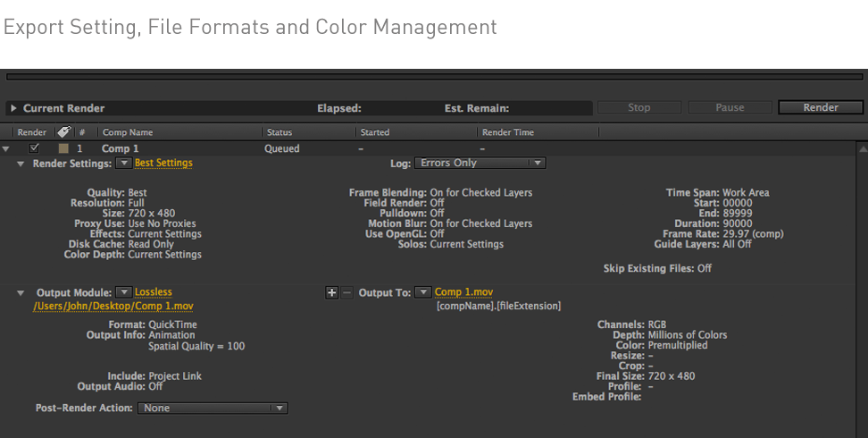Uncheck the Render checkbox for Comp 1

pyautogui.click(x=34, y=148)
